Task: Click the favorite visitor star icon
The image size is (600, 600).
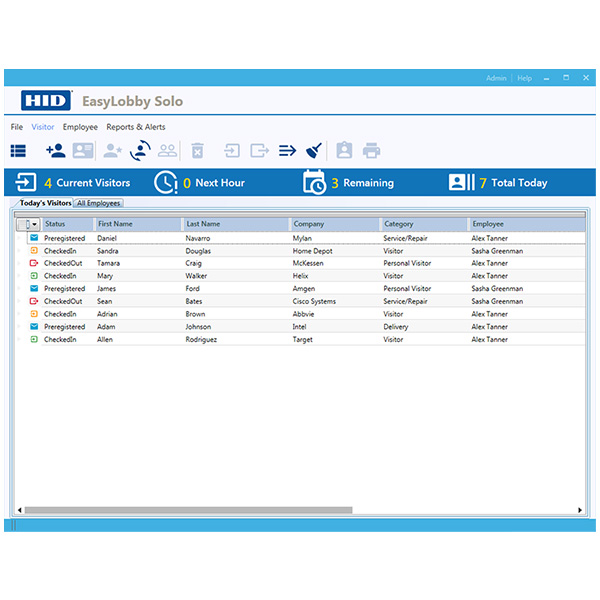Action: point(112,151)
